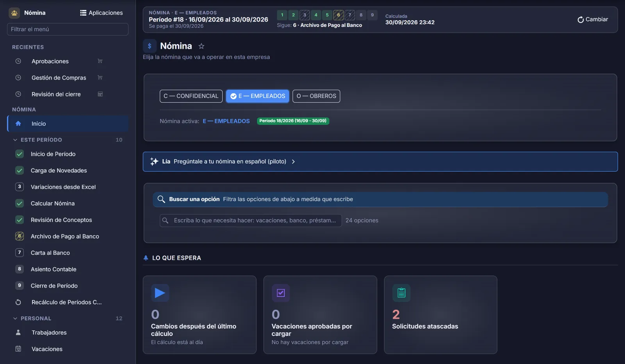
Task: Select C — CONFIDENCIAL payroll option
Action: pos(191,96)
